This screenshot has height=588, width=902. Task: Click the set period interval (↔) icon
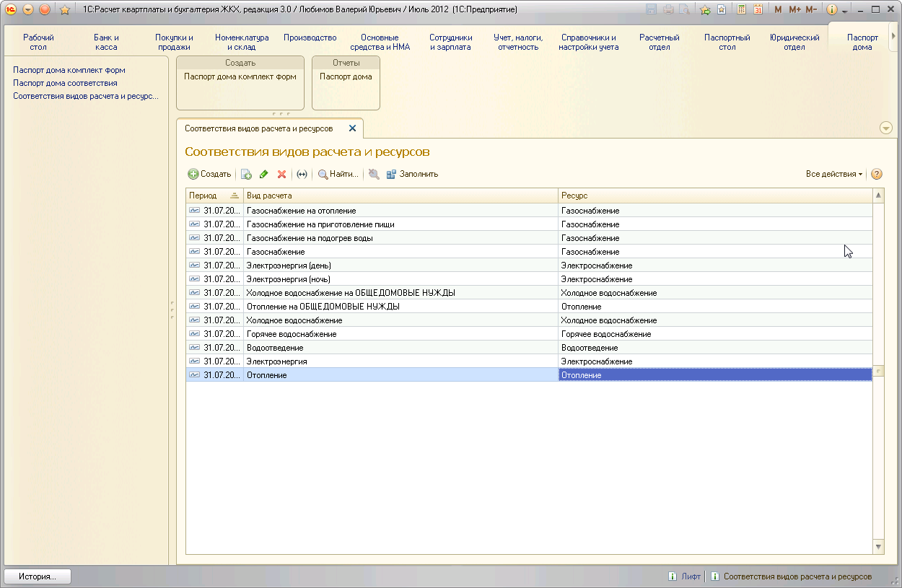tap(302, 174)
